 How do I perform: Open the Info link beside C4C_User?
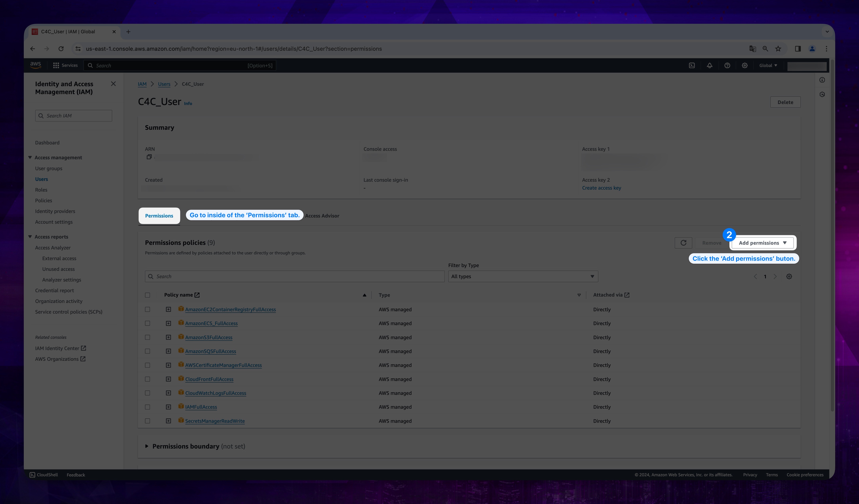pyautogui.click(x=188, y=104)
